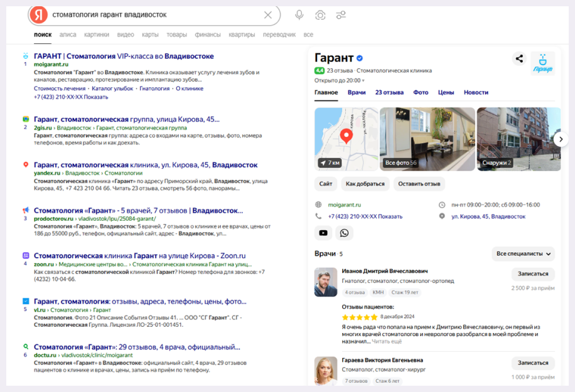Open Стоимость лечения sitelink

pos(60,88)
